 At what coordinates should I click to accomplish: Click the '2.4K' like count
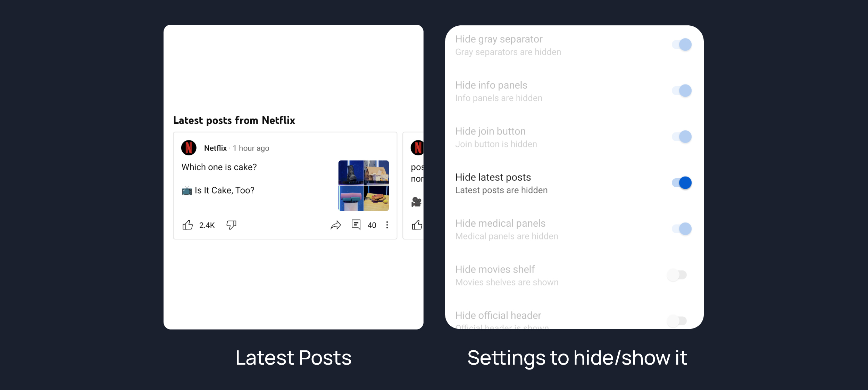click(x=207, y=225)
